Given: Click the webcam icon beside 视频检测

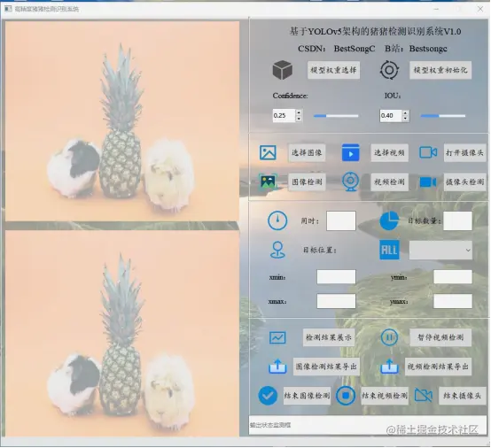Looking at the screenshot, I should (x=350, y=182).
